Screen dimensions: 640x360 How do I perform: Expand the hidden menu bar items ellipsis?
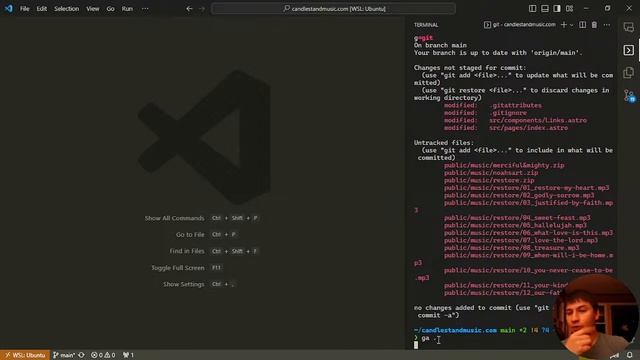tap(145, 9)
